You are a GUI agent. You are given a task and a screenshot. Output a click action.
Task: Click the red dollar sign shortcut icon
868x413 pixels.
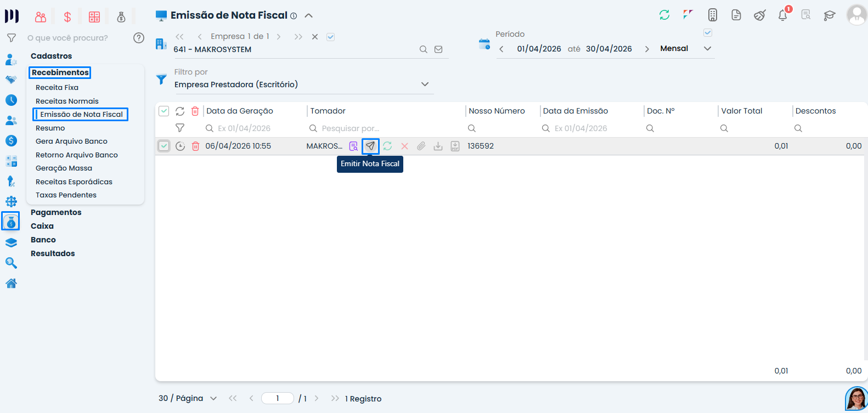point(67,17)
